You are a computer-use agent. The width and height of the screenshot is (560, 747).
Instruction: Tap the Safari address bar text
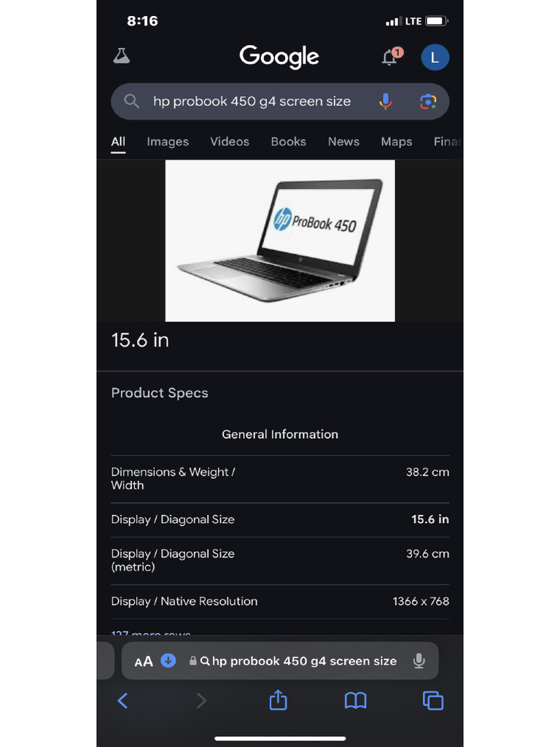[x=304, y=661]
